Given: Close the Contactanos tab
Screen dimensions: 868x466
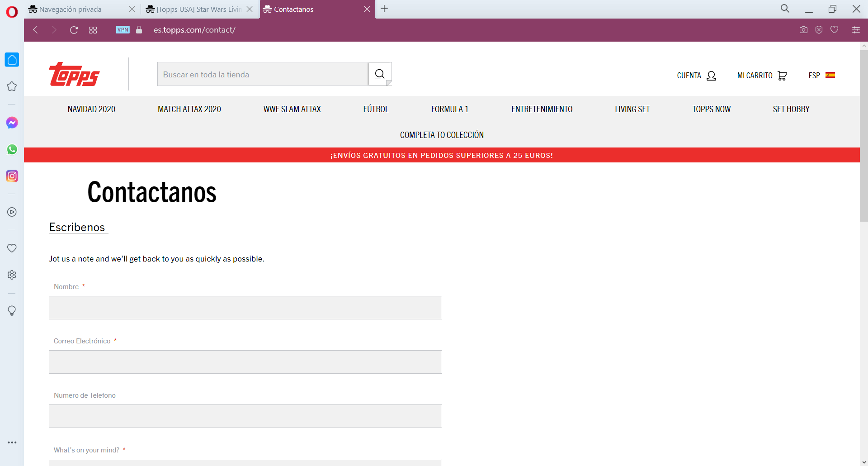Looking at the screenshot, I should point(367,9).
